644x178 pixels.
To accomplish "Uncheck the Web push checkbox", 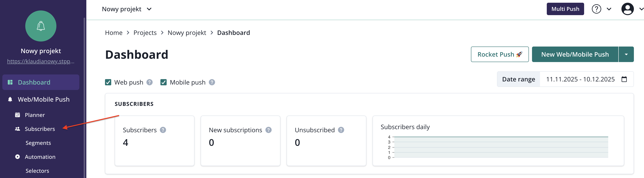I will 108,82.
